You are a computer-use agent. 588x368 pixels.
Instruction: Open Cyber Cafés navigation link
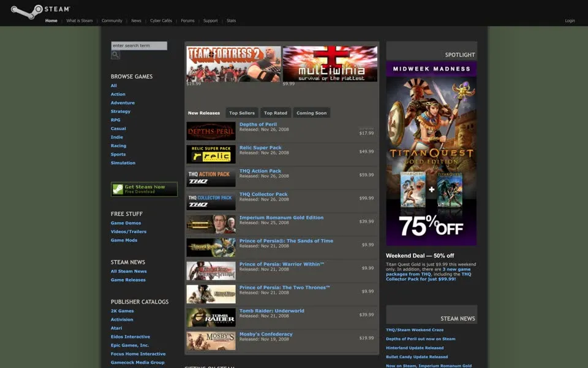point(161,21)
